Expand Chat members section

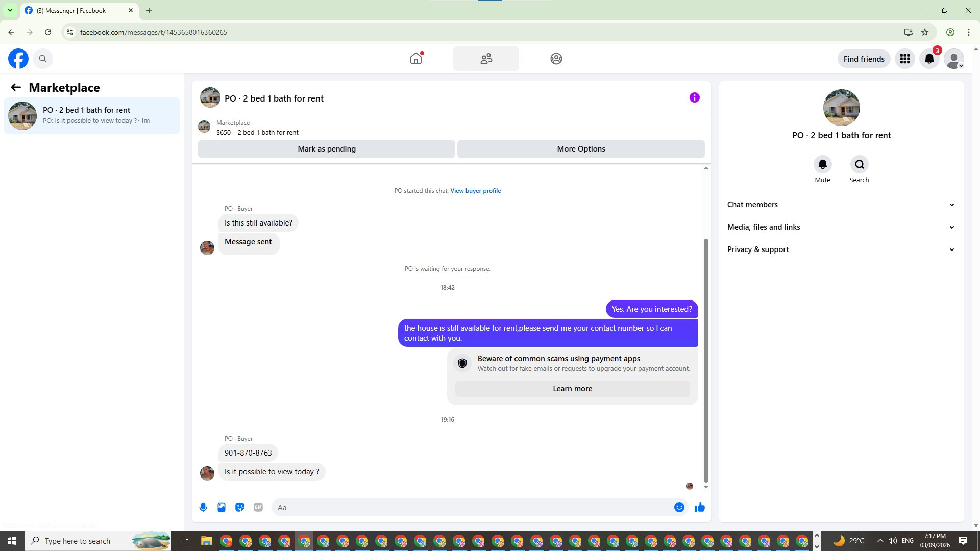point(841,205)
